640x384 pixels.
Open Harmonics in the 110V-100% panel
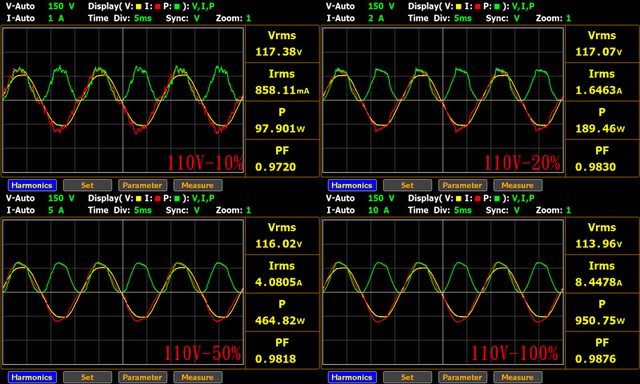(x=352, y=377)
